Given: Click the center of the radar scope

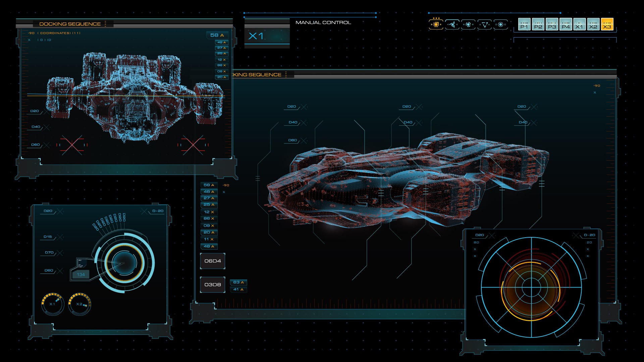Looking at the screenshot, I should point(532,287).
